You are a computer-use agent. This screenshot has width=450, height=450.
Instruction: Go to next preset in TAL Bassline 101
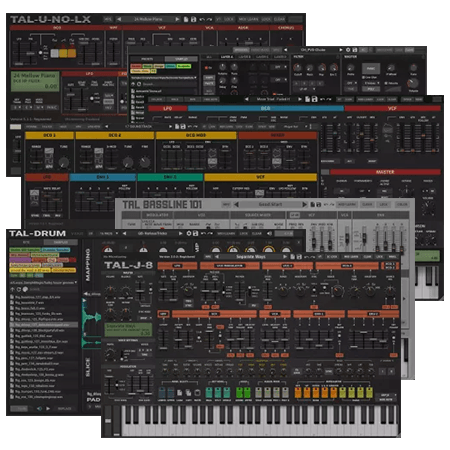coord(304,204)
